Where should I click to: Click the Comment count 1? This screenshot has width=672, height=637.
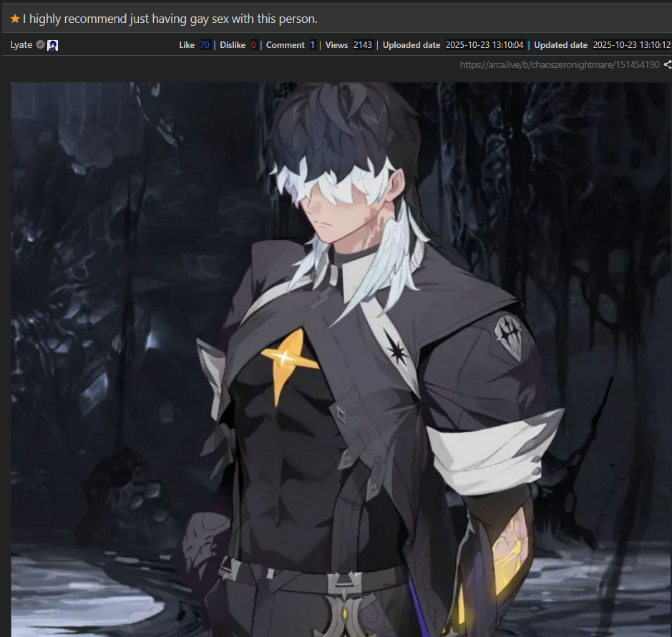coord(313,45)
